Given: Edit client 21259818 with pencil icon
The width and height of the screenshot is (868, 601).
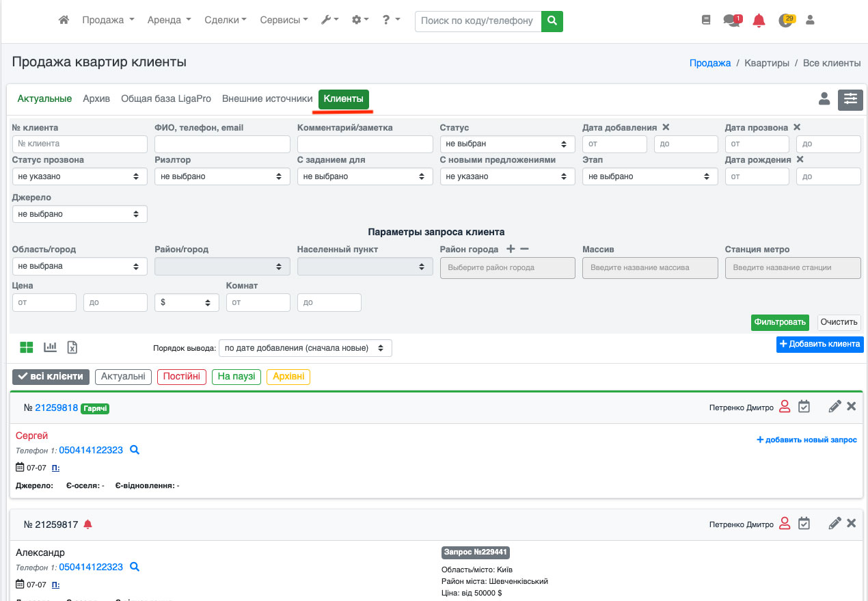Looking at the screenshot, I should pyautogui.click(x=835, y=407).
